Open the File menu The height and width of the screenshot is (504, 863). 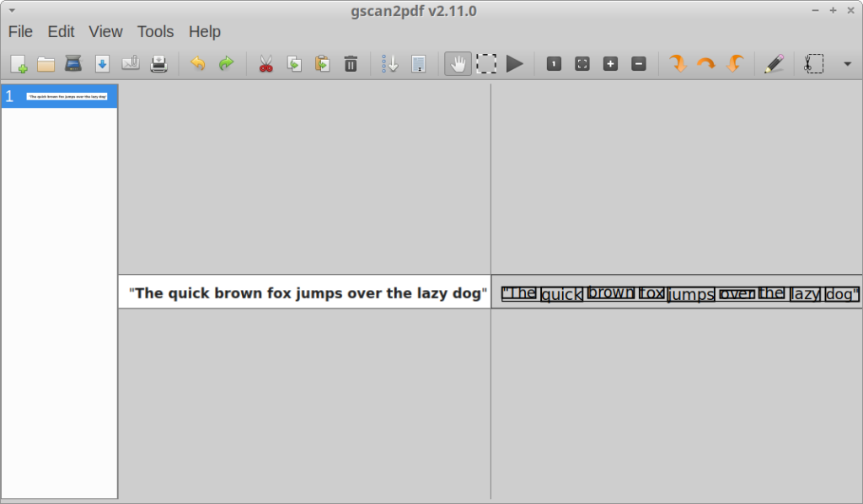pos(20,32)
